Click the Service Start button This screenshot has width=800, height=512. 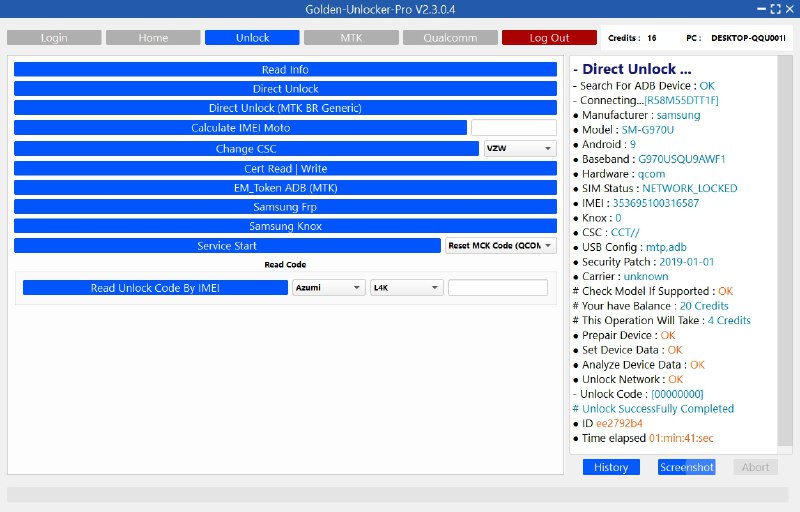[227, 245]
